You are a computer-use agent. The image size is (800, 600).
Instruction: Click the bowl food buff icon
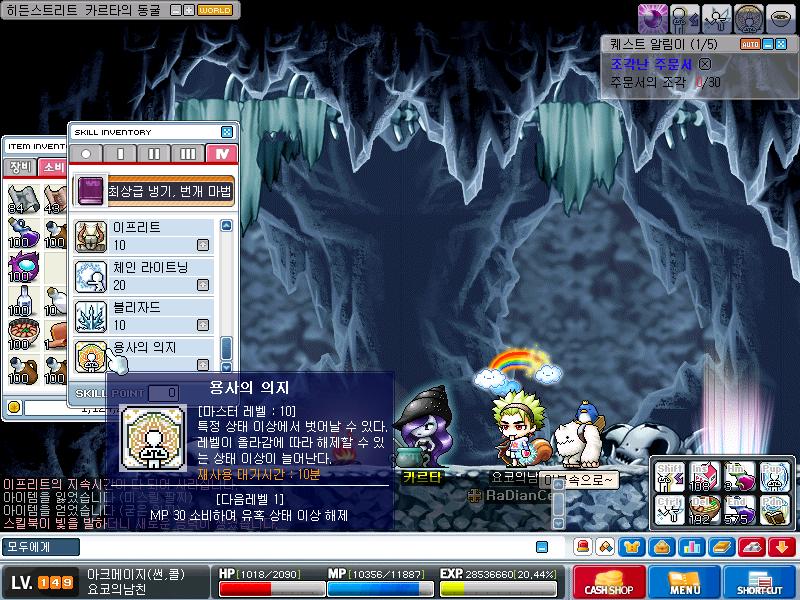(x=781, y=18)
